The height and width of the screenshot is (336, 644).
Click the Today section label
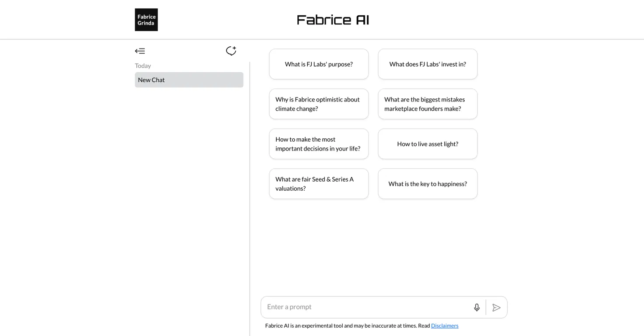(143, 66)
